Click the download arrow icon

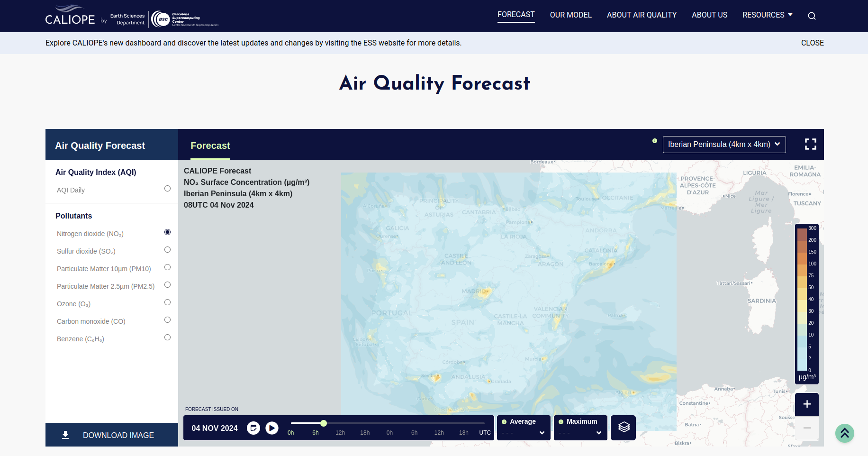65,435
